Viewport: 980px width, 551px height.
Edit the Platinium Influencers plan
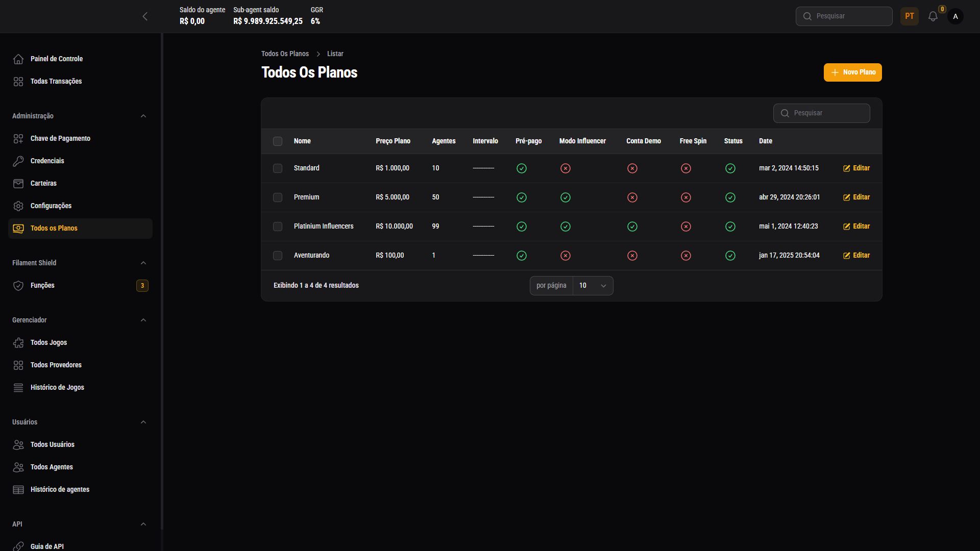[x=856, y=227]
